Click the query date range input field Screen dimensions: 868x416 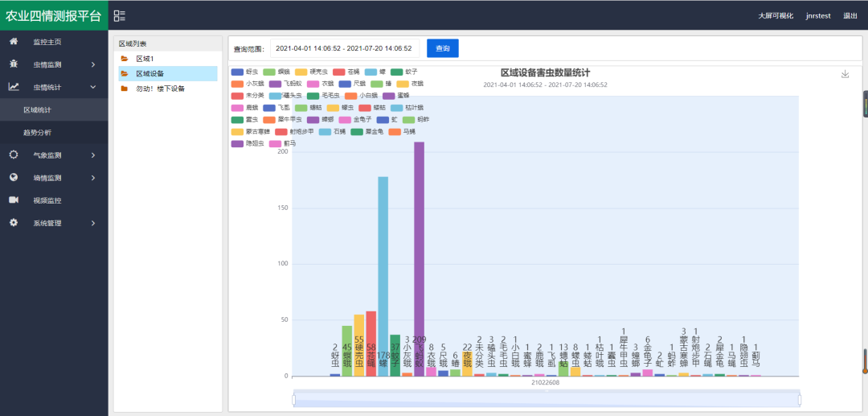click(x=344, y=48)
